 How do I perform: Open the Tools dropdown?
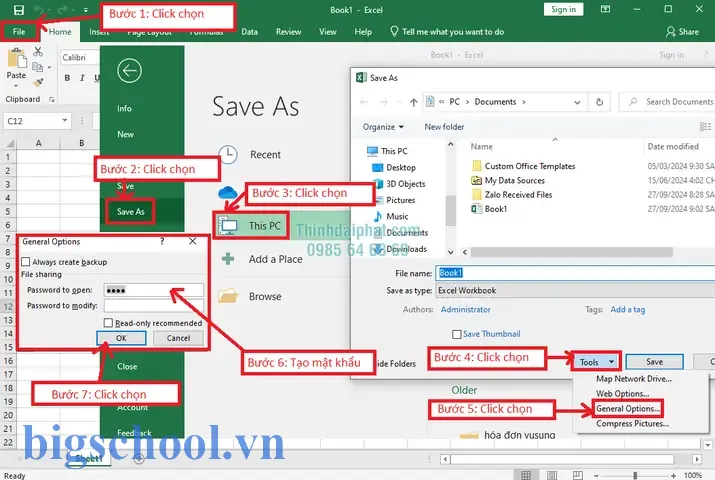[597, 362]
